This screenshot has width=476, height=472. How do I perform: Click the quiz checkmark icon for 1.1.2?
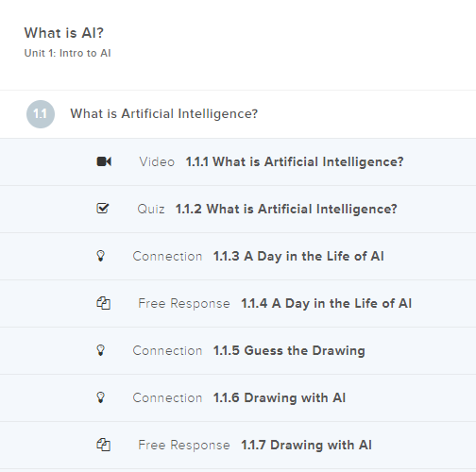click(103, 209)
